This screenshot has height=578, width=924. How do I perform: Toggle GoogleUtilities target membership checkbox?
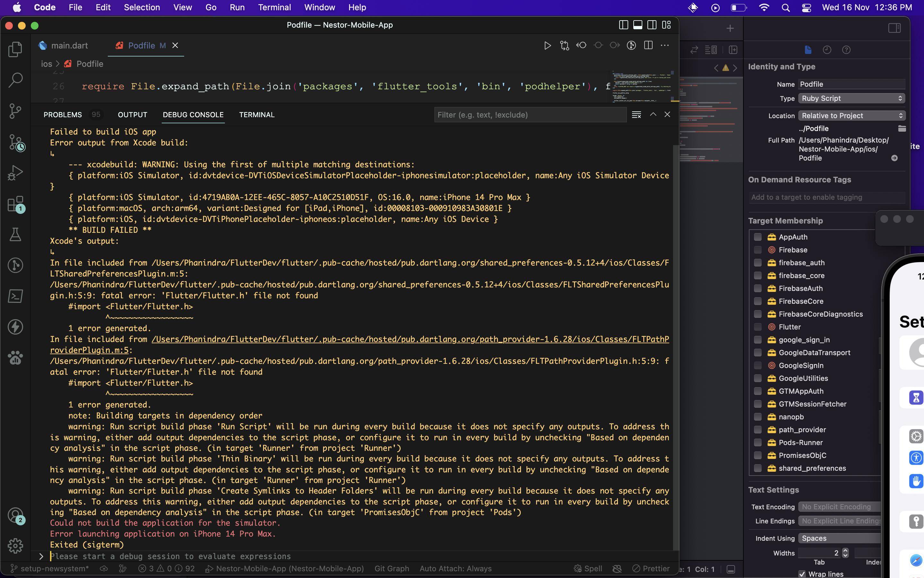(x=757, y=379)
